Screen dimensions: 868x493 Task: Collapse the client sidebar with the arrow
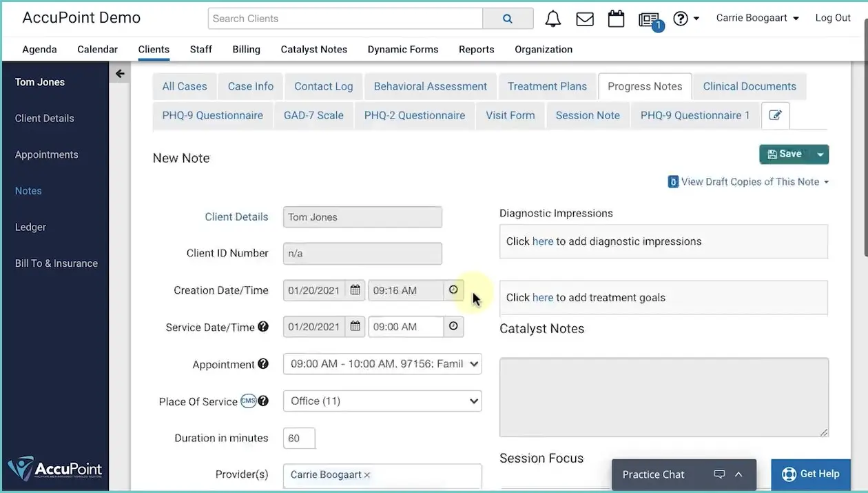(119, 72)
